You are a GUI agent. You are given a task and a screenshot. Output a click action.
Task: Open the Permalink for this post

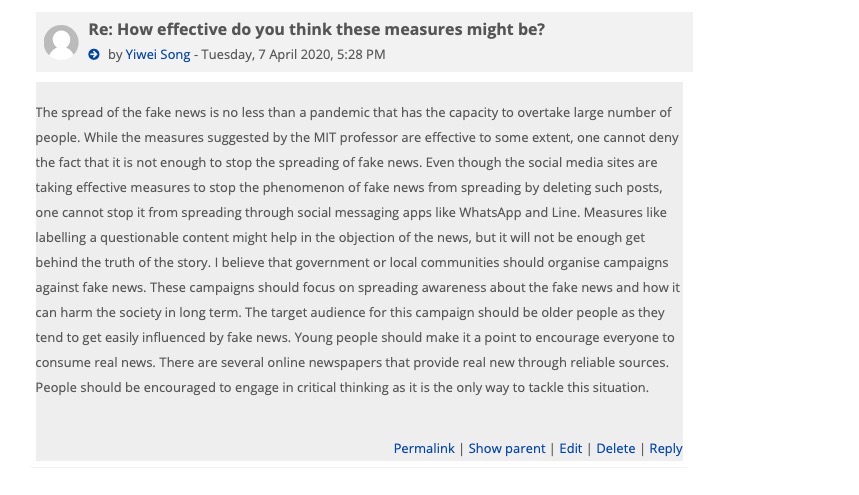coord(424,449)
